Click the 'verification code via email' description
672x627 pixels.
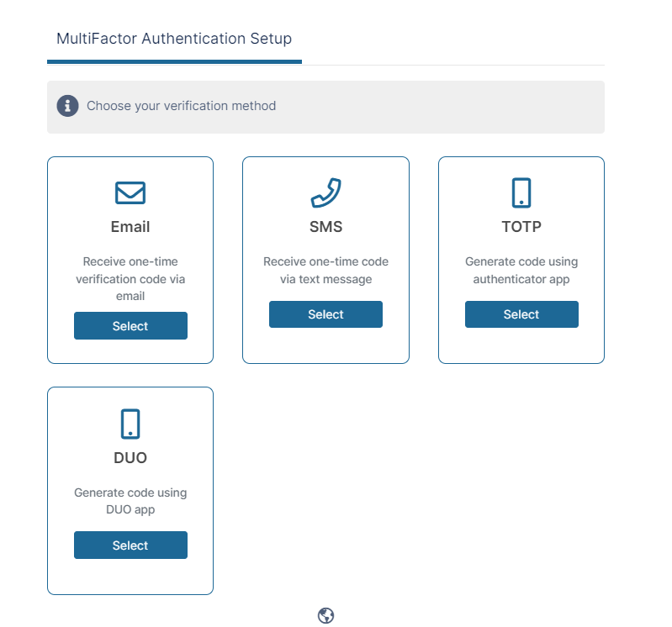click(130, 279)
